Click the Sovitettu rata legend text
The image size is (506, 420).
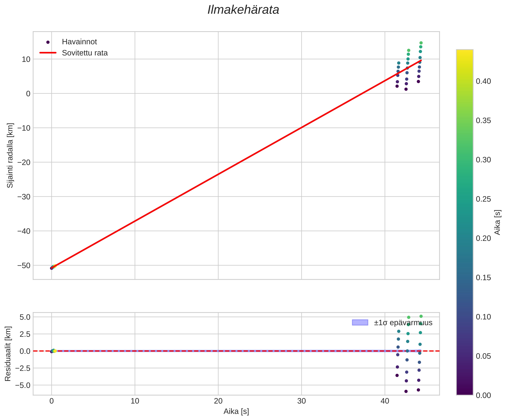pyautogui.click(x=85, y=53)
